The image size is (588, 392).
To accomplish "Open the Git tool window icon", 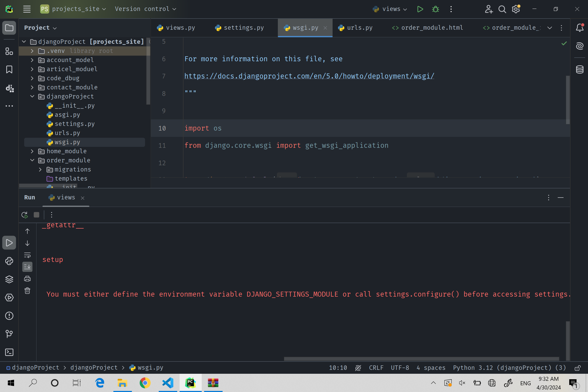I will coord(9,334).
